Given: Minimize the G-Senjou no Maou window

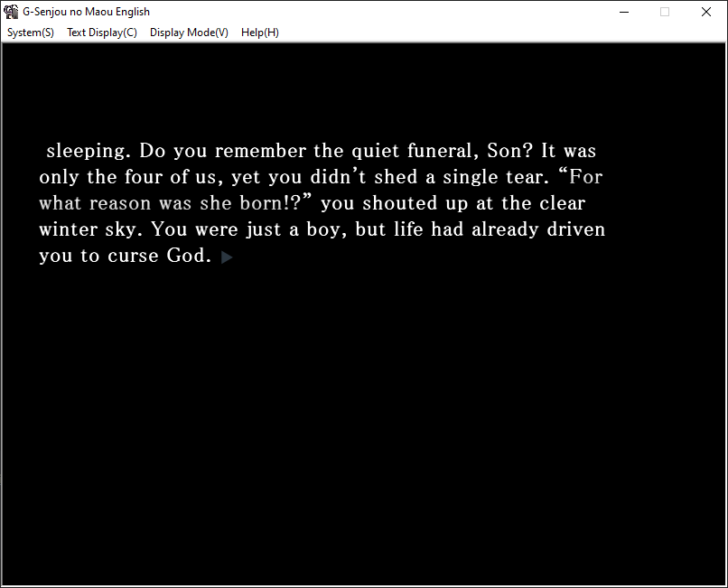Looking at the screenshot, I should tap(624, 12).
